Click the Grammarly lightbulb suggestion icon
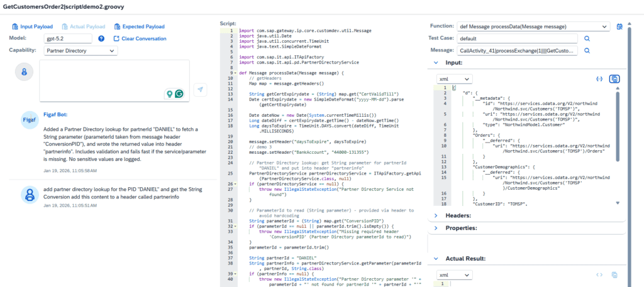 coord(169,94)
